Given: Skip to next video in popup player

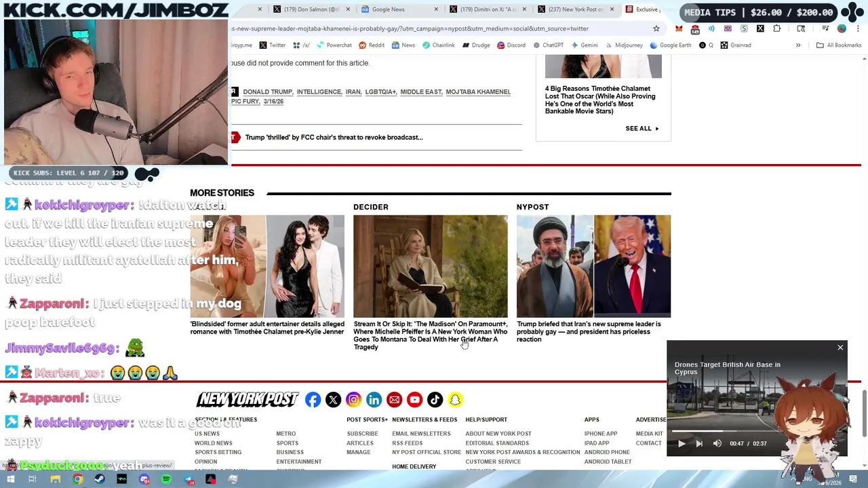Looking at the screenshot, I should (x=699, y=444).
